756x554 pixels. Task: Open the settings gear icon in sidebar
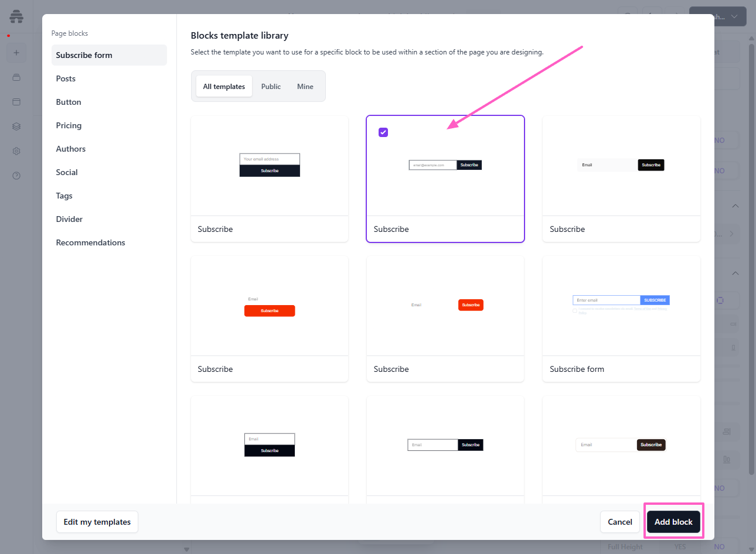pyautogui.click(x=16, y=151)
